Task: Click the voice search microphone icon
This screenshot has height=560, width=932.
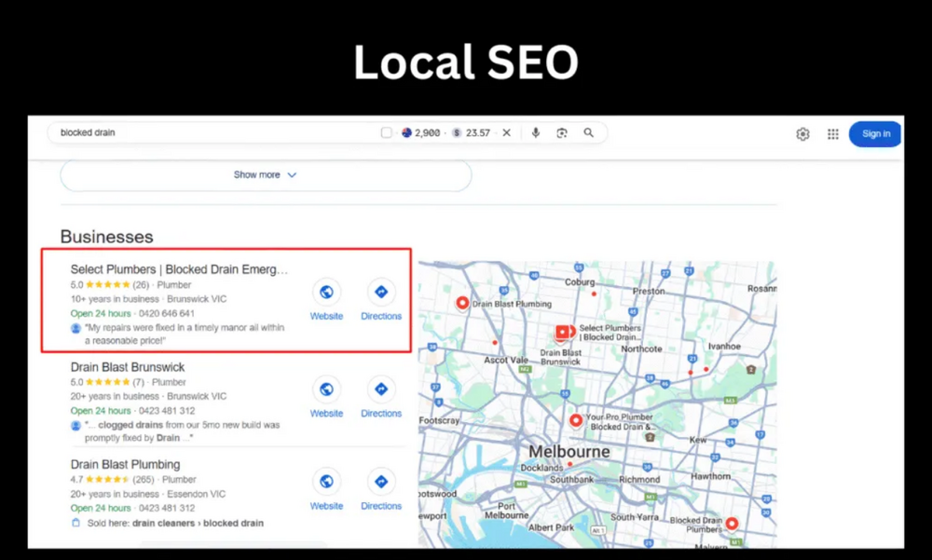Action: (x=536, y=132)
